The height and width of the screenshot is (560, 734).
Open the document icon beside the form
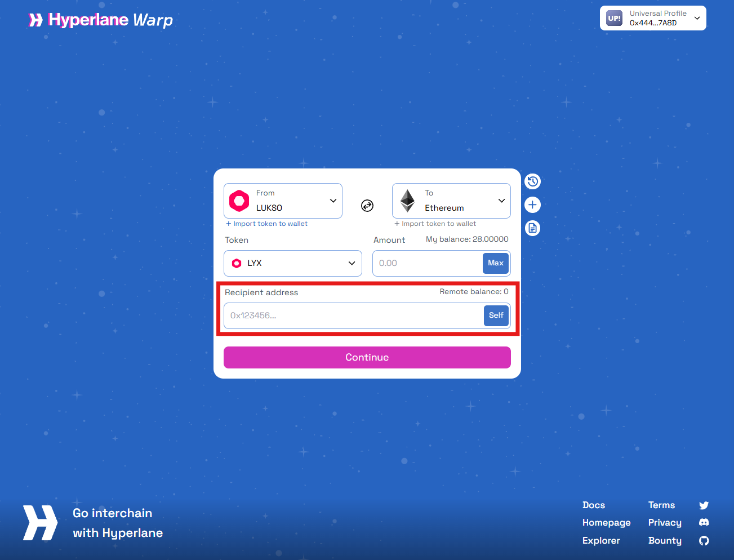pos(532,228)
